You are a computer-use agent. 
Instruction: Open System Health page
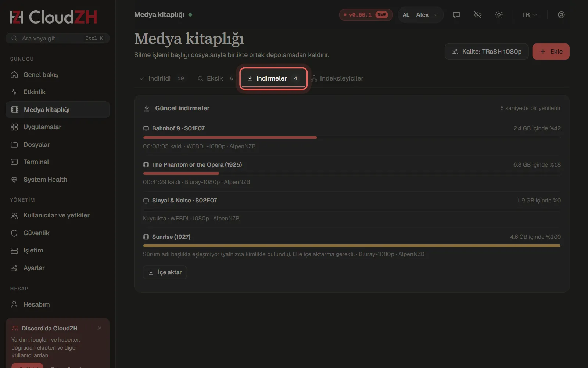click(58, 180)
